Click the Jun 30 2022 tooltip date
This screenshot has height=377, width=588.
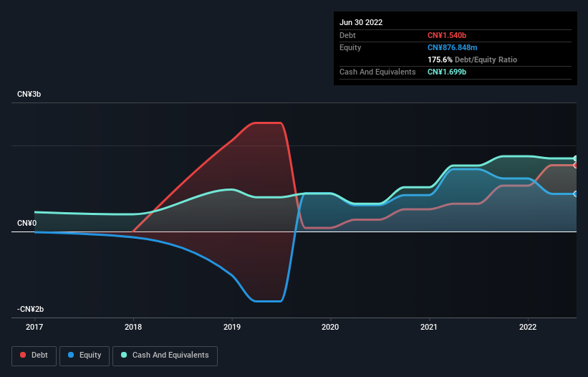pos(361,22)
